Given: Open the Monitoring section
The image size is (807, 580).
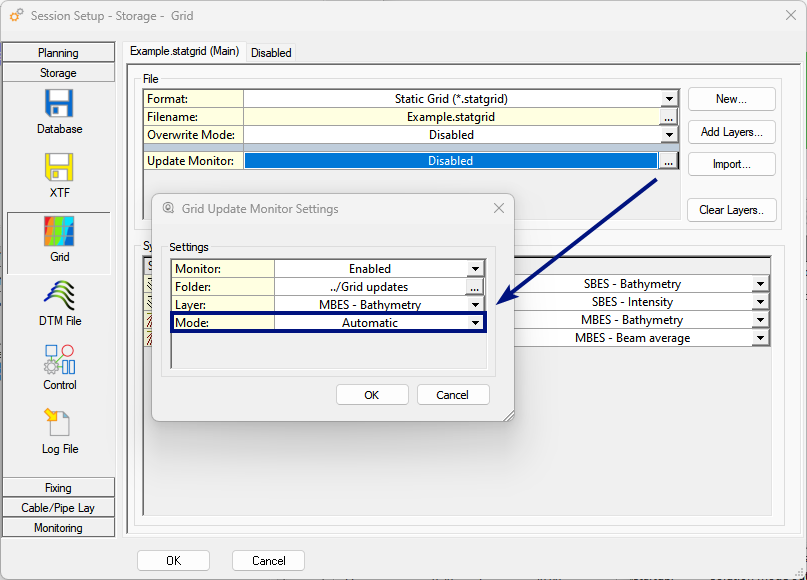Looking at the screenshot, I should pyautogui.click(x=58, y=526).
